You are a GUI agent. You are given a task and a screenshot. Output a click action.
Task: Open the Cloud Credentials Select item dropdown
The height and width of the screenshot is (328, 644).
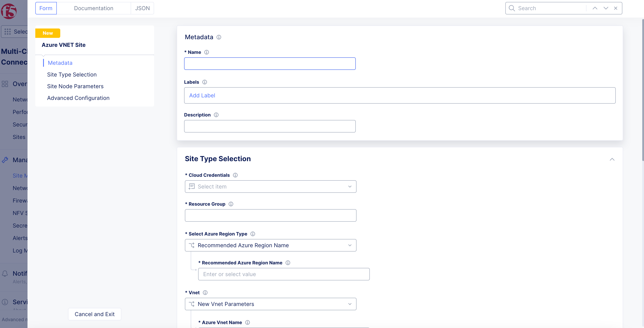(x=271, y=186)
